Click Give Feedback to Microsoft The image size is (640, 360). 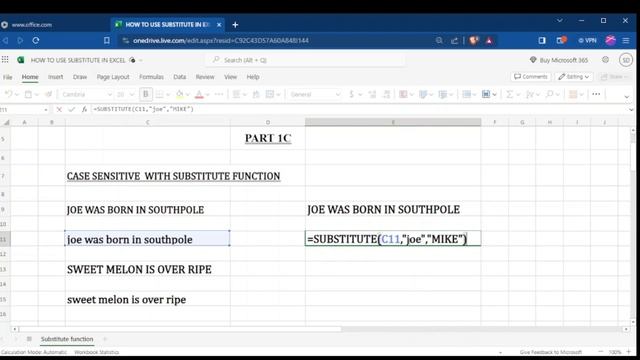[551, 352]
